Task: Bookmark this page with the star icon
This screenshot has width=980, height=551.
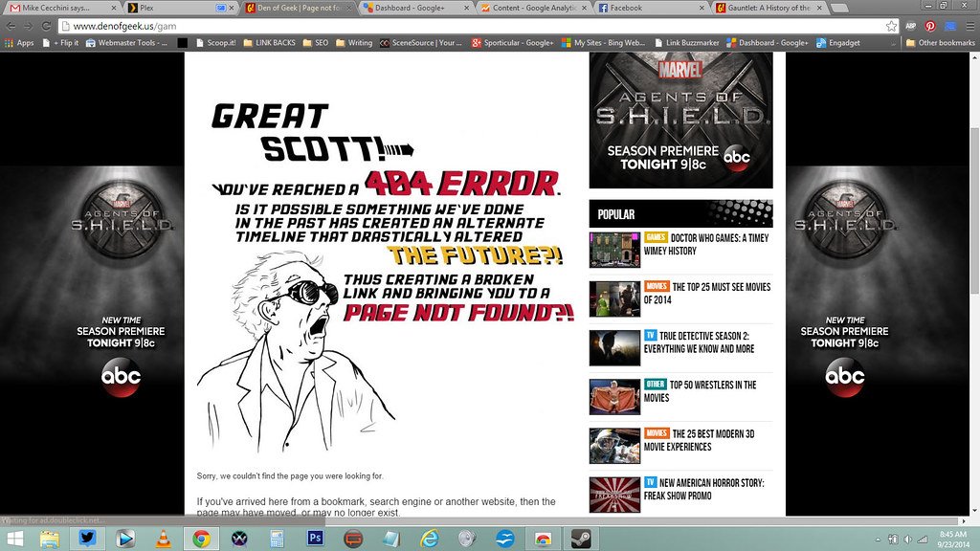Action: coord(891,26)
